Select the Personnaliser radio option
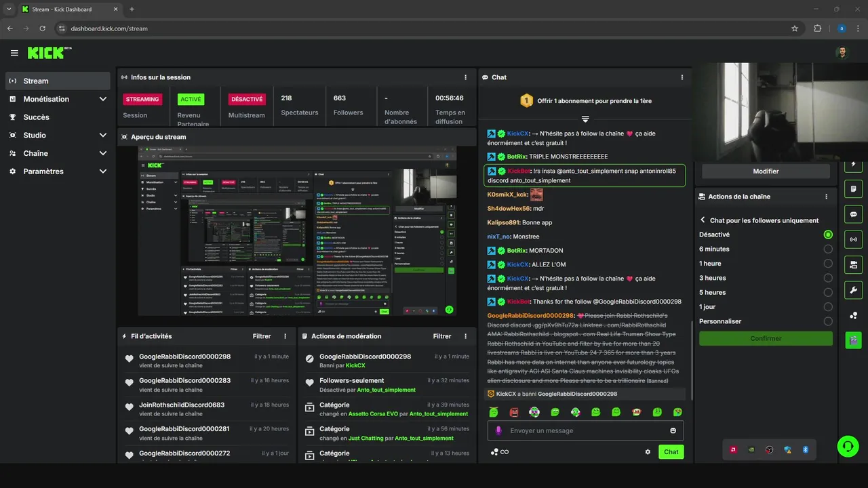Image resolution: width=868 pixels, height=488 pixels. (x=828, y=321)
